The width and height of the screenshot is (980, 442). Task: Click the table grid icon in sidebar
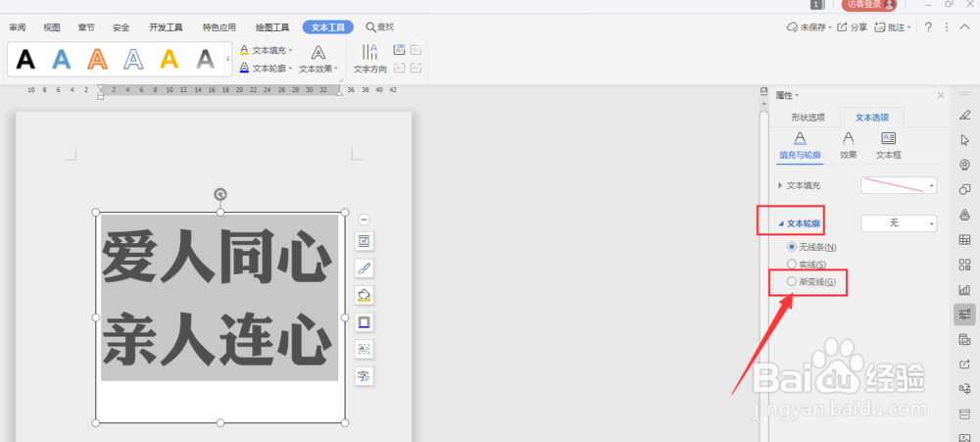[964, 239]
